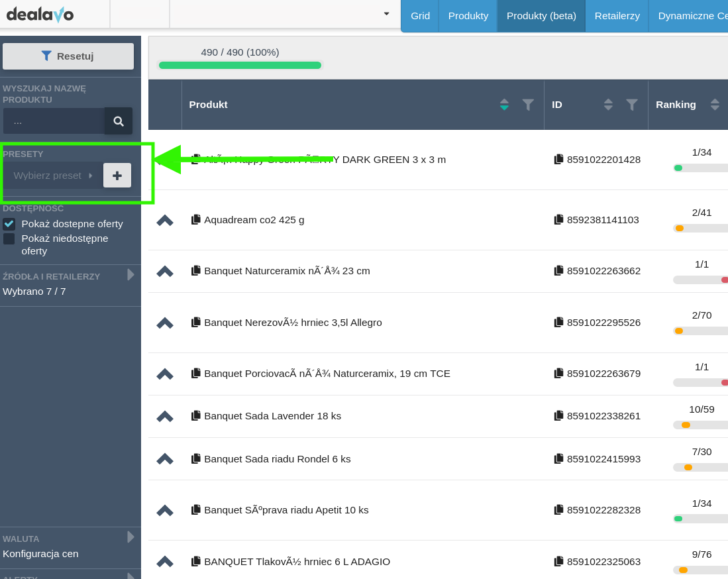Image resolution: width=728 pixels, height=579 pixels.
Task: Sort by Ranking column arrows
Action: [x=715, y=105]
